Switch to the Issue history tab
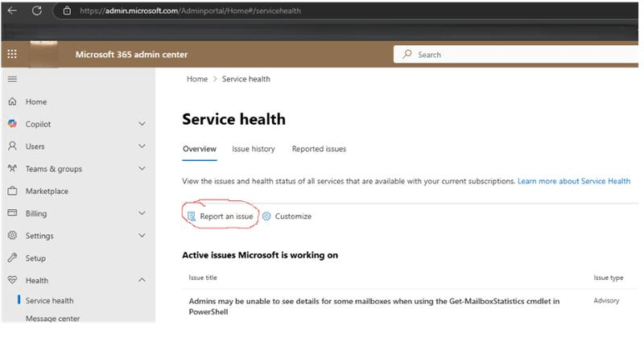 (x=253, y=149)
